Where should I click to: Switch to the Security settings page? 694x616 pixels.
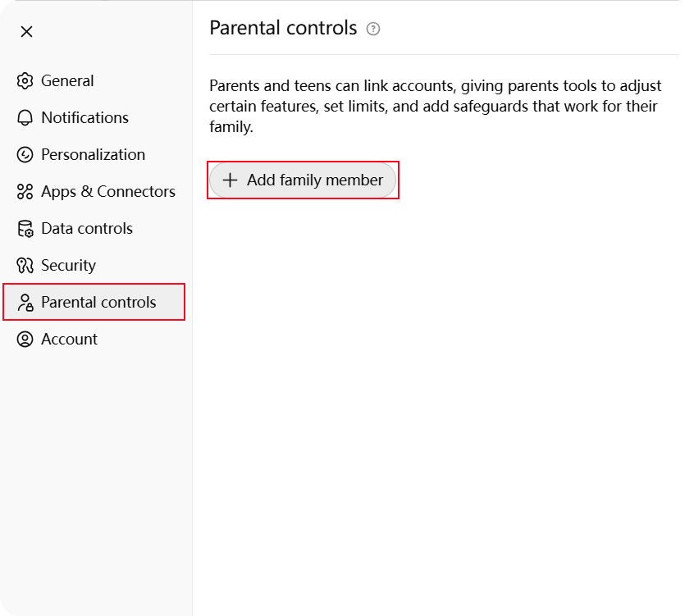[x=68, y=265]
